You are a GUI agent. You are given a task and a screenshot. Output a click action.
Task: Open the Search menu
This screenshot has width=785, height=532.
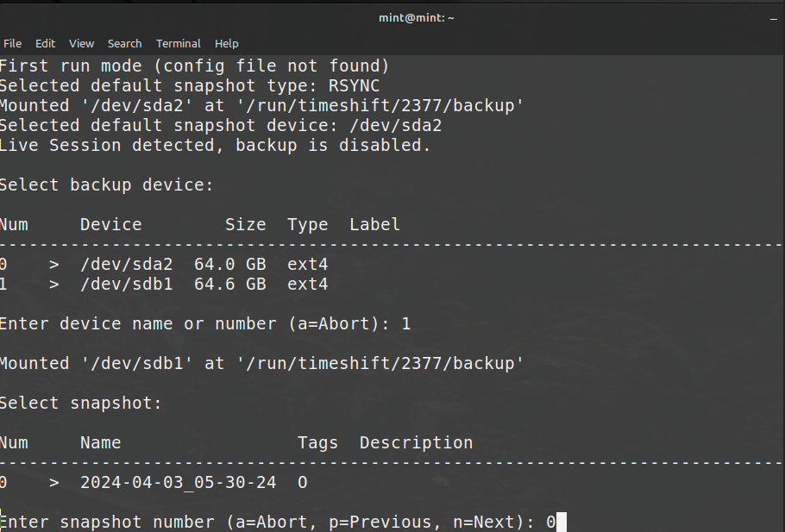(124, 43)
